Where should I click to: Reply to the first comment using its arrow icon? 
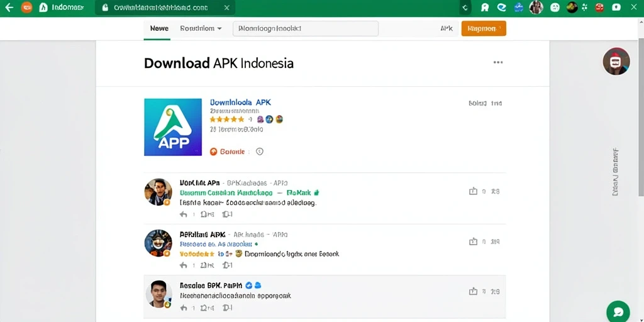pos(183,214)
